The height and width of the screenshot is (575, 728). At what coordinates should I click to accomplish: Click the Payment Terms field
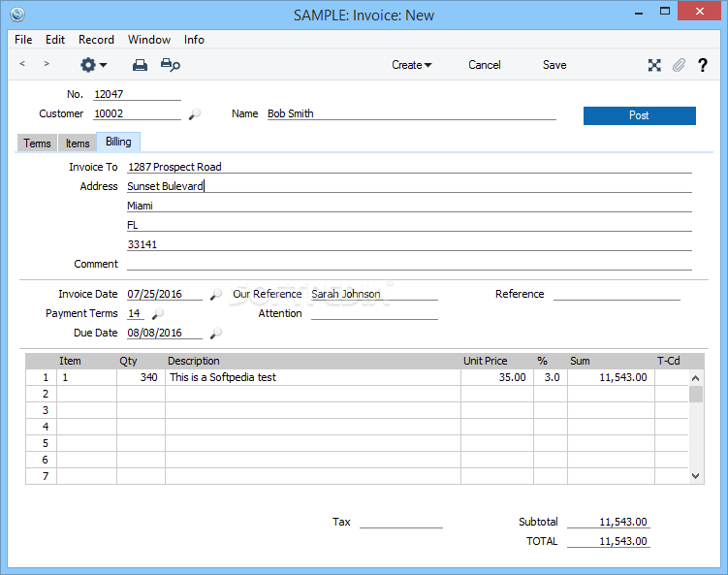click(x=136, y=313)
